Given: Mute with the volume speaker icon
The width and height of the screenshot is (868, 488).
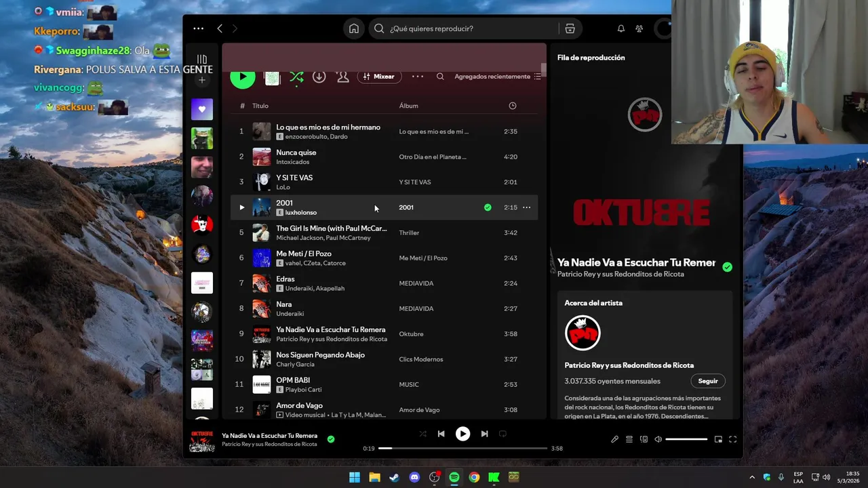Looking at the screenshot, I should click(x=658, y=439).
